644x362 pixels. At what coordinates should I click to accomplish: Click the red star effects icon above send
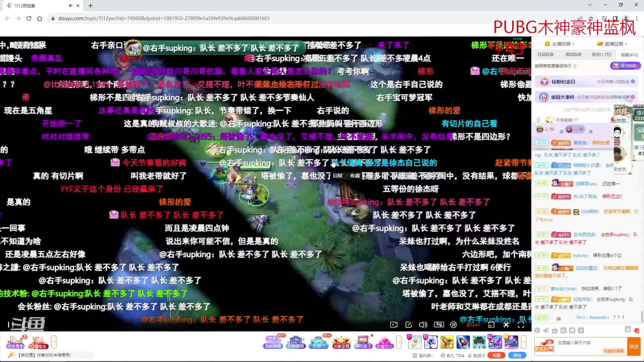click(637, 330)
